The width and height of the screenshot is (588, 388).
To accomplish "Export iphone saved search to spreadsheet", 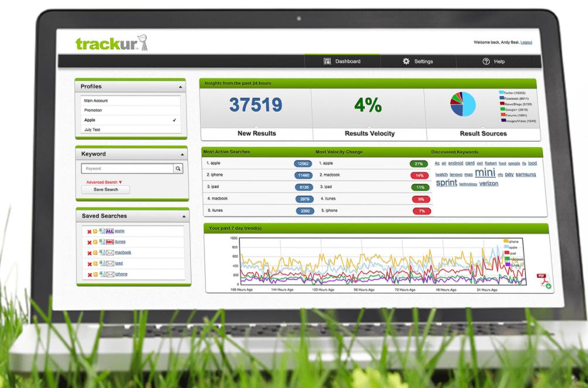I will tap(102, 274).
